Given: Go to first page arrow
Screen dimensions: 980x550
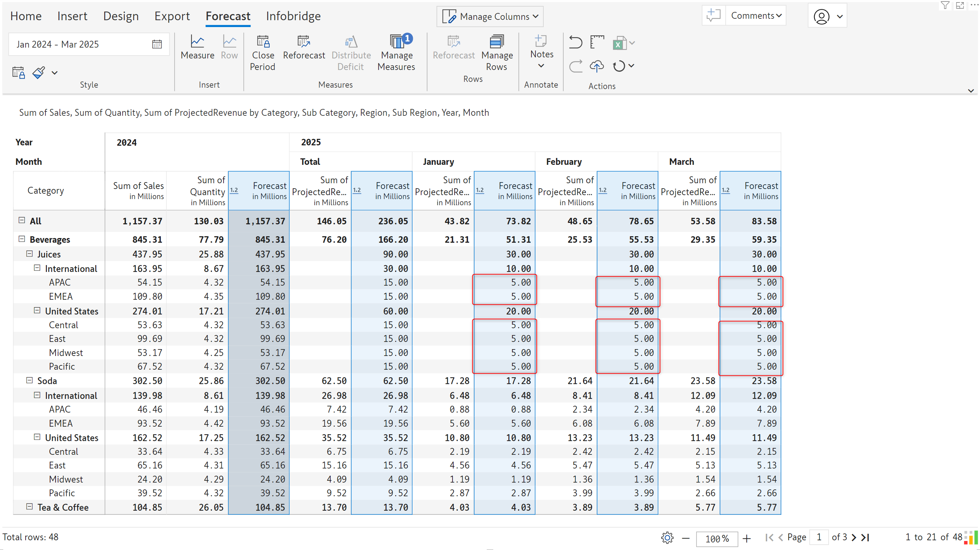Looking at the screenshot, I should [x=769, y=537].
